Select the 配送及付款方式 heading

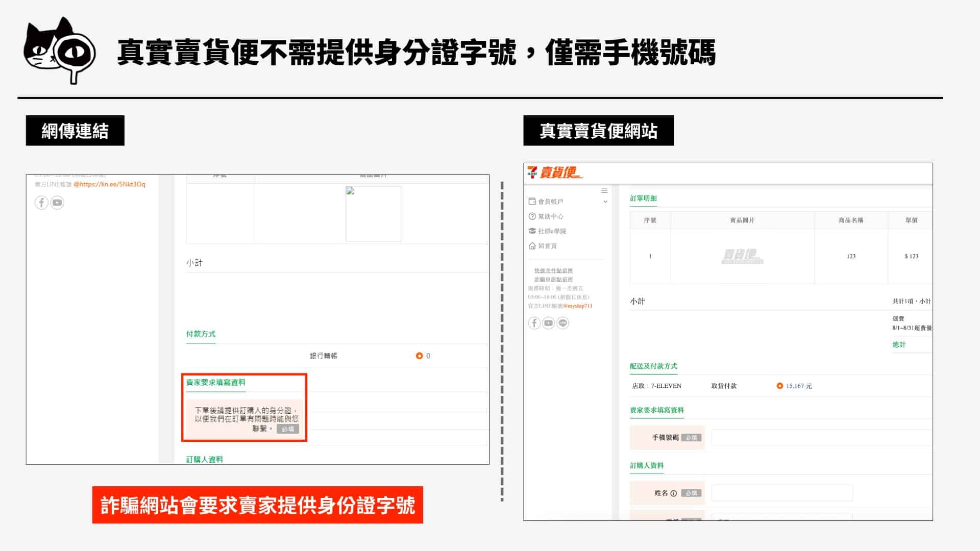tap(653, 366)
